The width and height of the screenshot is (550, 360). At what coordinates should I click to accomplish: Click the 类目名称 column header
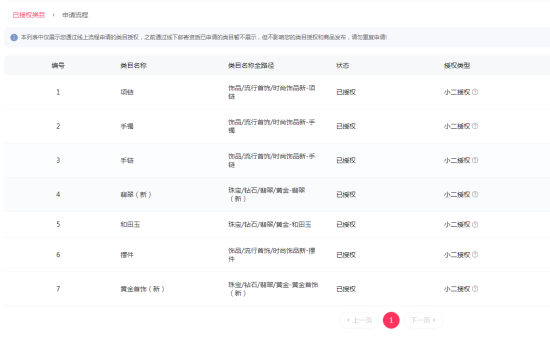pos(133,65)
